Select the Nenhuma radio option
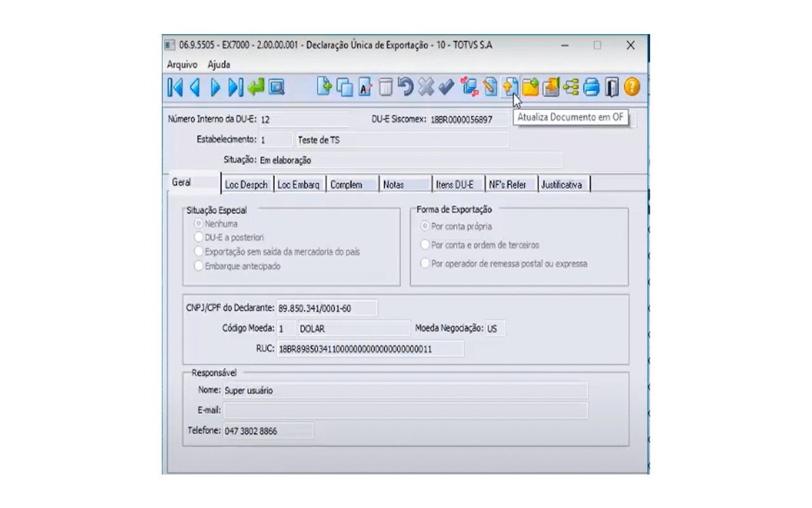The image size is (812, 508). [x=199, y=224]
